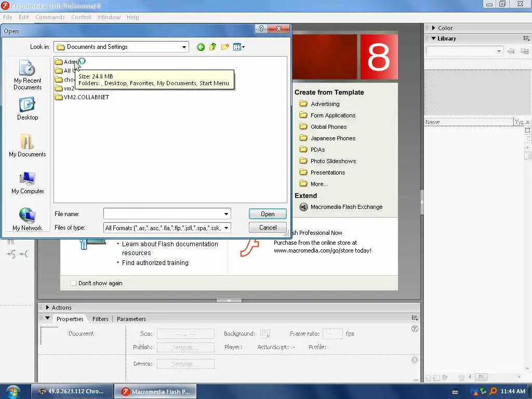Open the Edit menu
The image size is (532, 399).
(x=24, y=17)
